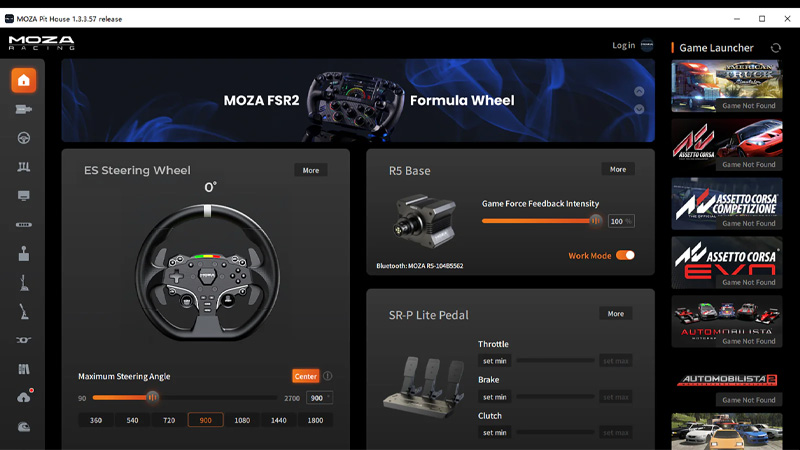The width and height of the screenshot is (800, 450).
Task: Click the R5 base product image
Action: pyautogui.click(x=424, y=221)
